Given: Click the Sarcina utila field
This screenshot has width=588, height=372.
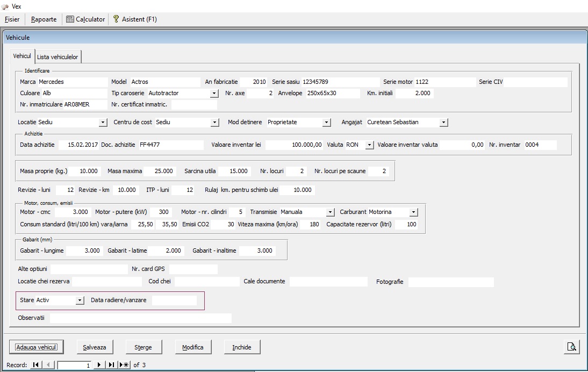Looking at the screenshot, I should 234,171.
